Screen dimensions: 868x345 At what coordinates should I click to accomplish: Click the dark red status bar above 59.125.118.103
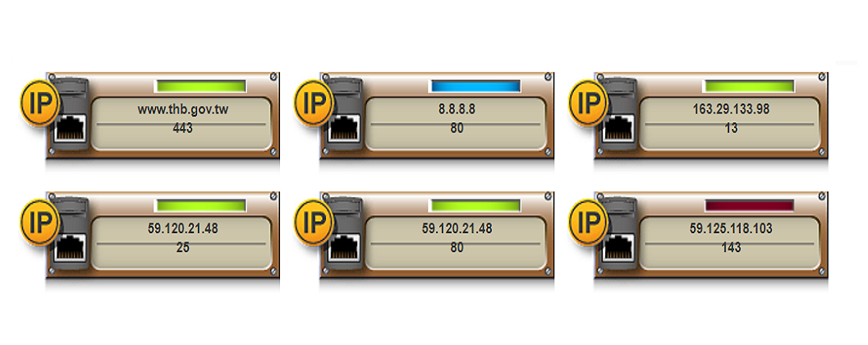point(749,205)
